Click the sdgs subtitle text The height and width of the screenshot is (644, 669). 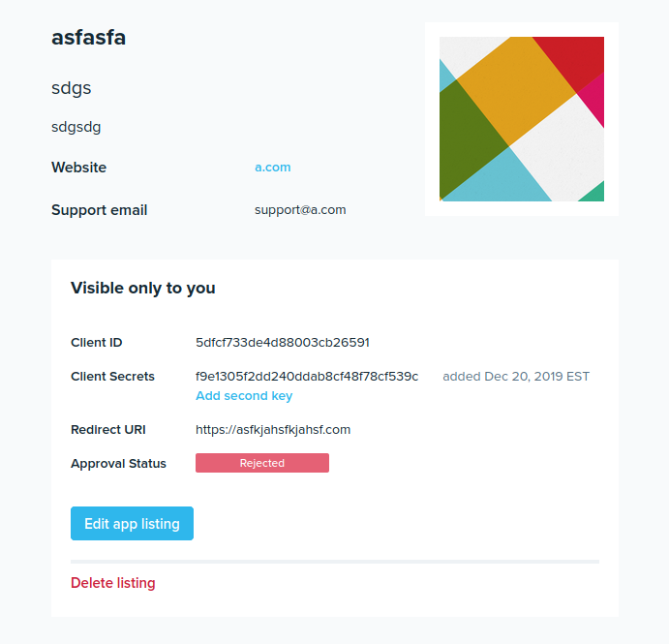tap(72, 88)
